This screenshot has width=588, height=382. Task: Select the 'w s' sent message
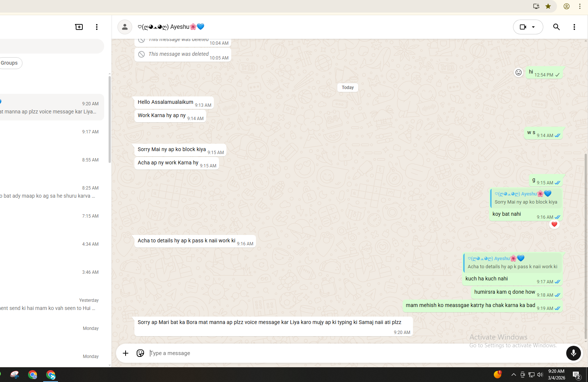coord(543,133)
